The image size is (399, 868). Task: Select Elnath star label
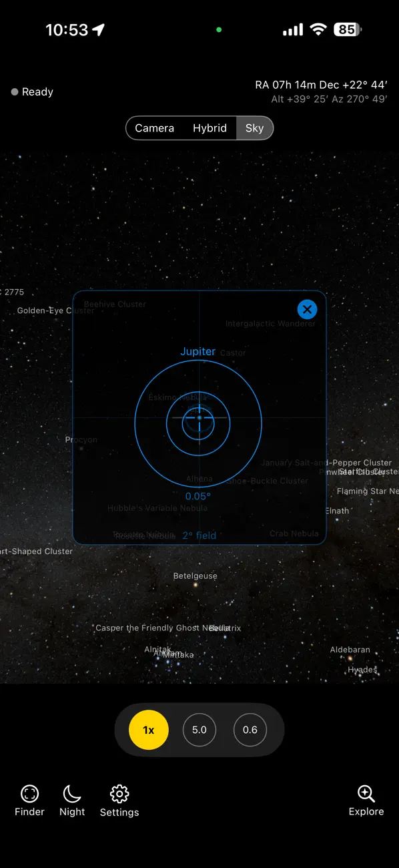click(x=337, y=511)
